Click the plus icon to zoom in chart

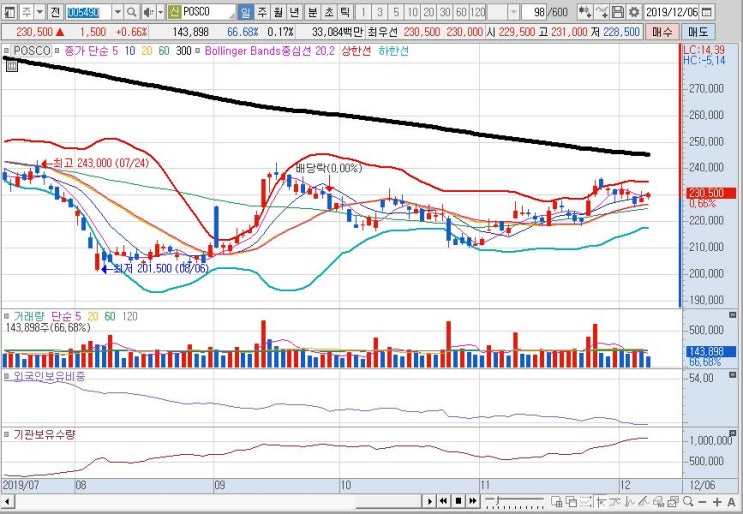coord(717,501)
